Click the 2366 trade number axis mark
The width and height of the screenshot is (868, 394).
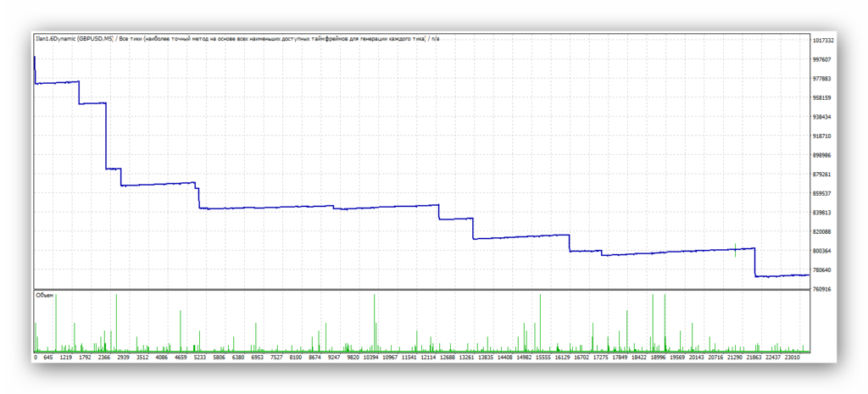point(104,358)
